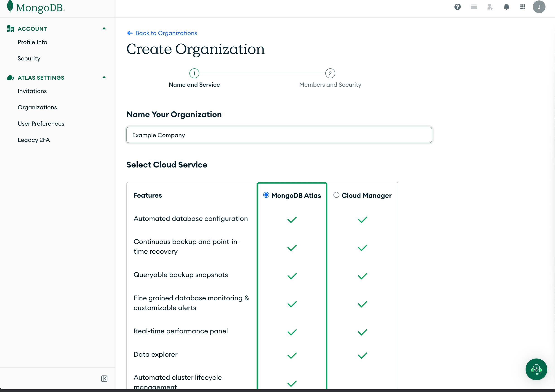Click 'Queryable backup snapshots' text
This screenshot has height=392, width=555.
pyautogui.click(x=181, y=275)
